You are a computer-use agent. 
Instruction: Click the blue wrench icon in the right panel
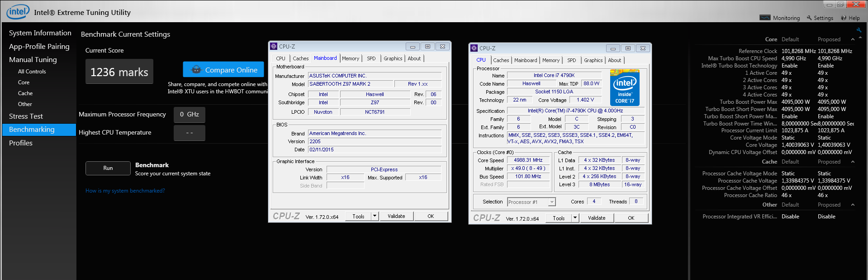tap(859, 30)
